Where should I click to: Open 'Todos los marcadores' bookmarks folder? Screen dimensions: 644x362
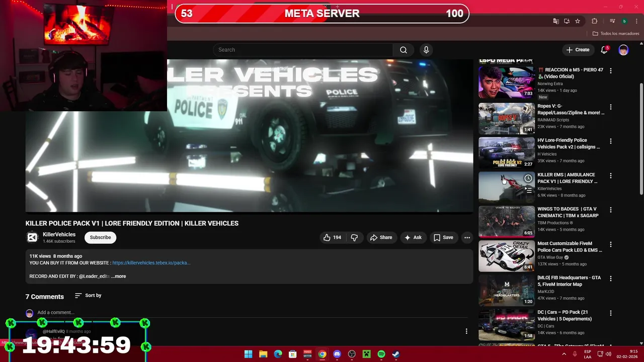click(x=616, y=34)
